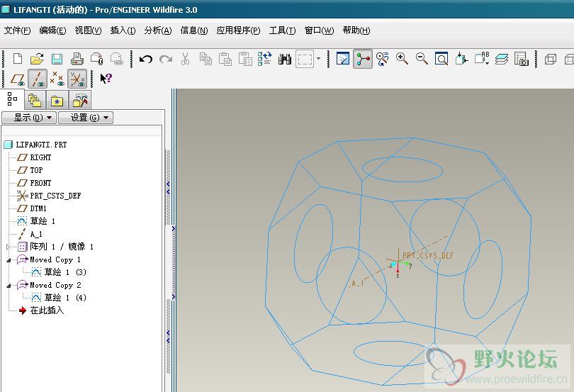Zoom out with magnifier minus icon
The width and height of the screenshot is (574, 392).
[422, 59]
